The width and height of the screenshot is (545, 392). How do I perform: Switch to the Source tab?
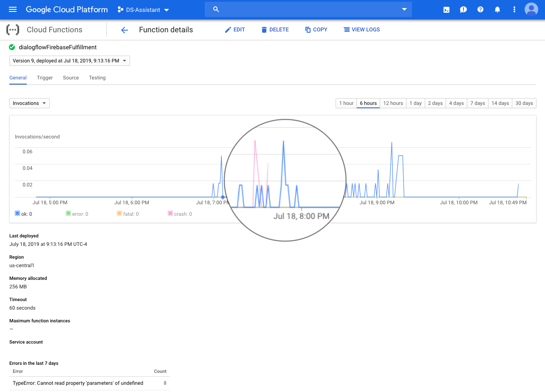[x=71, y=78]
